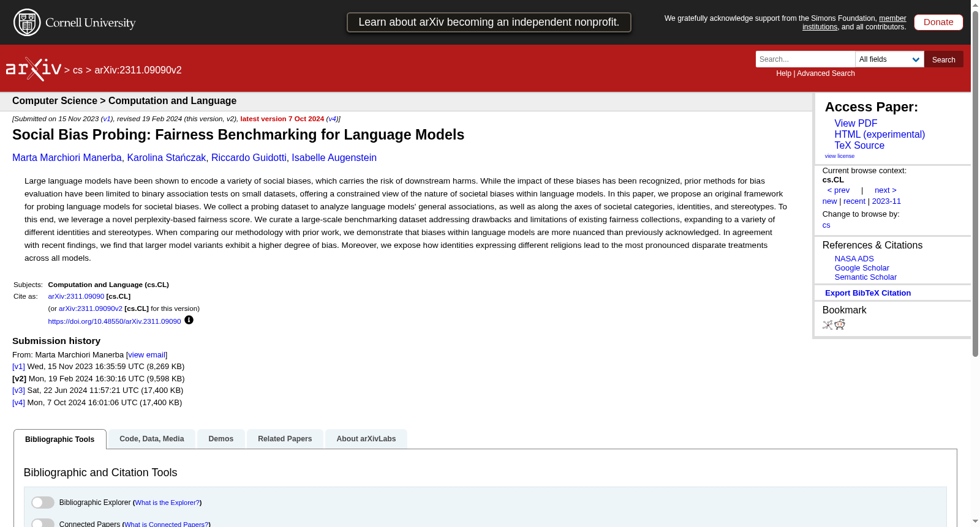Open NASA ADS reference link
The image size is (980, 527).
click(x=854, y=259)
